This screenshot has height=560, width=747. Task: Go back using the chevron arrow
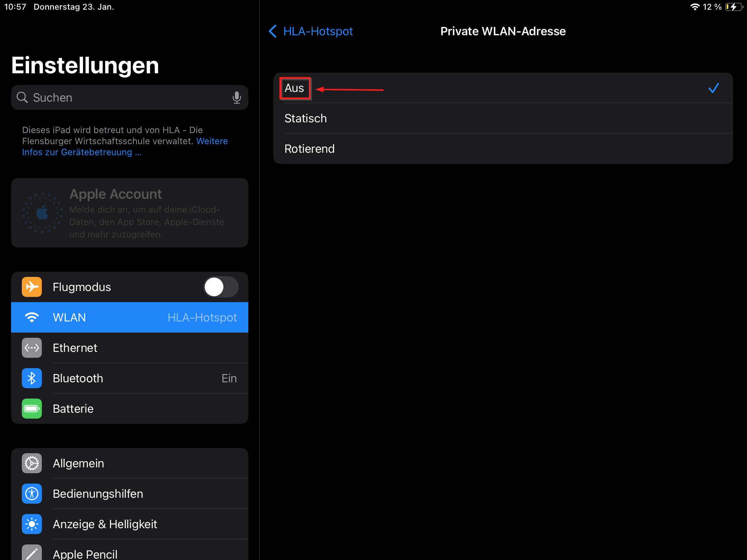coord(273,31)
